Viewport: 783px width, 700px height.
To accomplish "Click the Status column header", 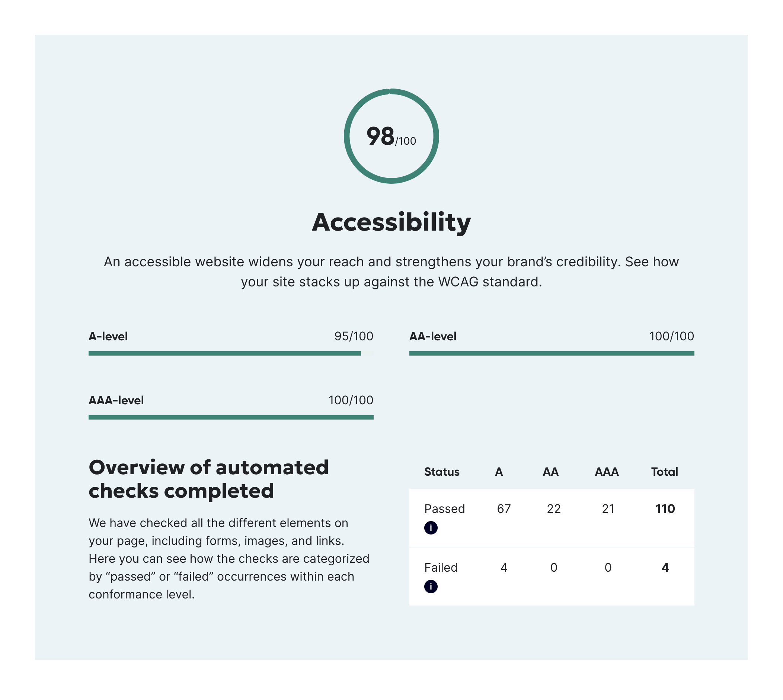I will click(442, 472).
